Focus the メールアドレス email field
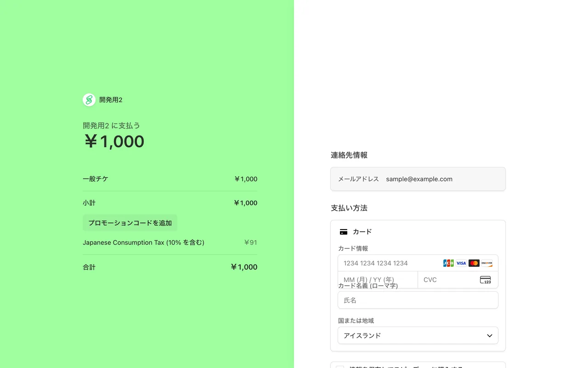 coord(418,179)
